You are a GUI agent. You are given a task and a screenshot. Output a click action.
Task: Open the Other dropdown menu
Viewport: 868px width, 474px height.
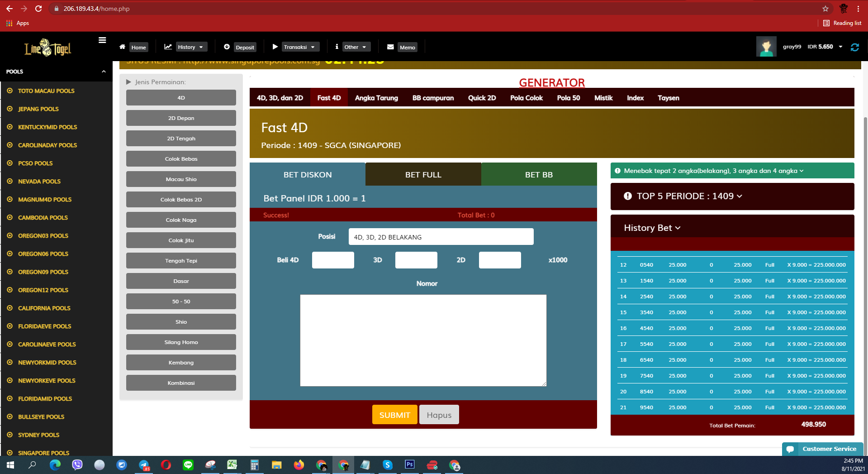coord(355,47)
